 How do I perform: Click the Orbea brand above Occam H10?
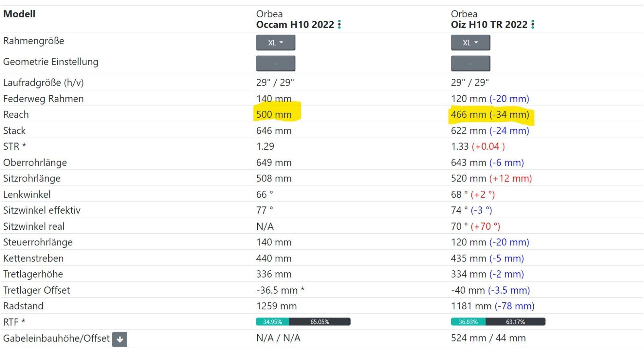click(x=269, y=14)
